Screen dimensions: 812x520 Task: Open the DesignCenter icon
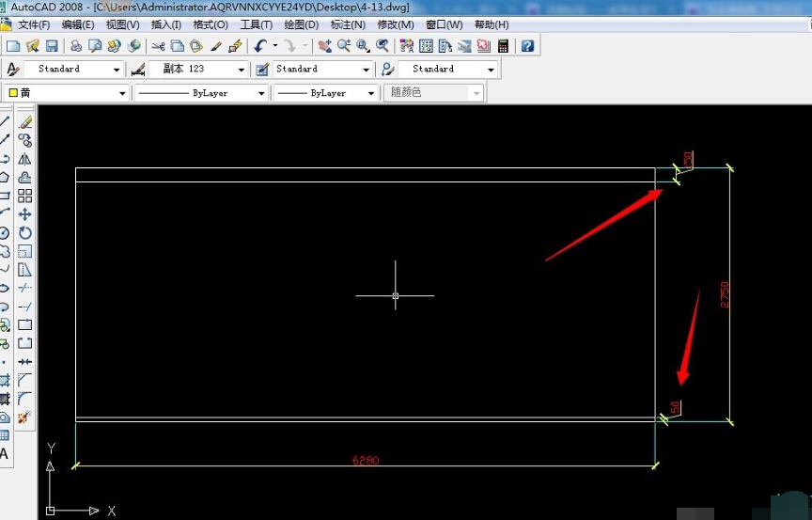pos(426,46)
